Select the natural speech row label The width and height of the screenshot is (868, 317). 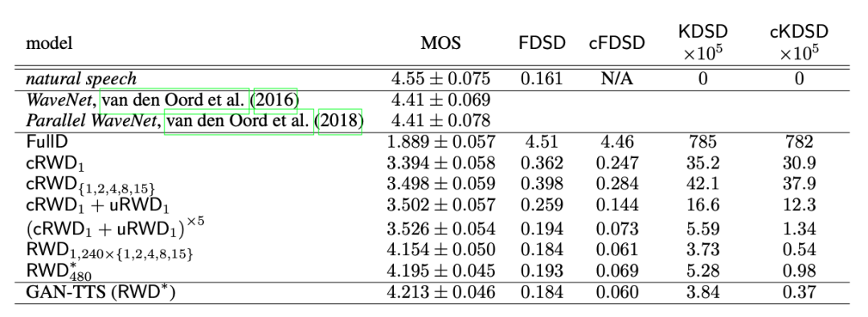pos(81,79)
